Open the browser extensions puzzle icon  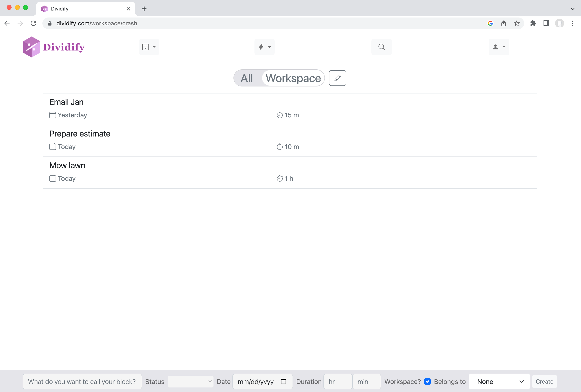(533, 23)
